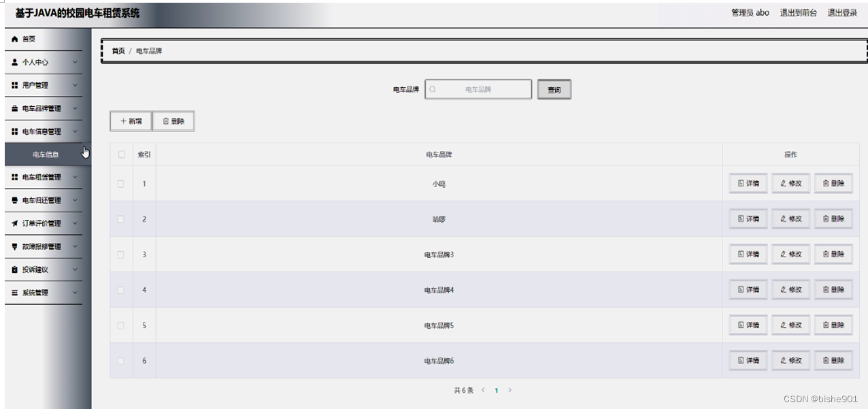Viewport: 868px width, 409px height.
Task: Check the checkbox for row 电车品牌3
Action: click(x=121, y=255)
